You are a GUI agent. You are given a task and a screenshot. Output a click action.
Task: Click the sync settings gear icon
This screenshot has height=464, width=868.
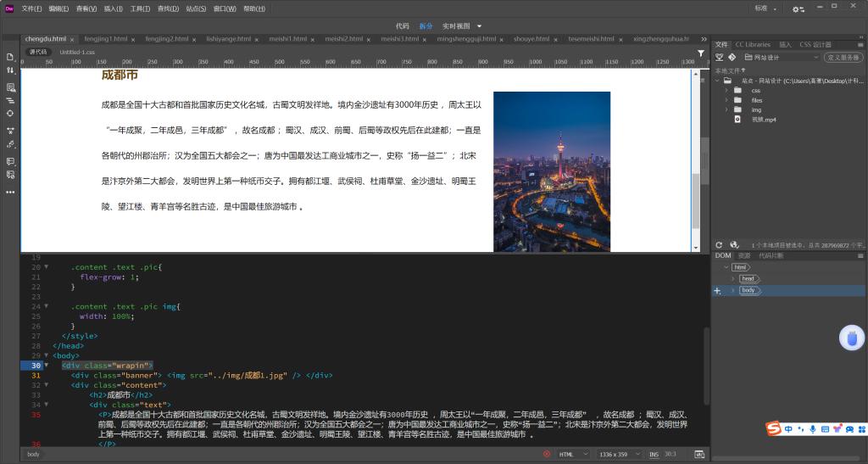click(798, 8)
